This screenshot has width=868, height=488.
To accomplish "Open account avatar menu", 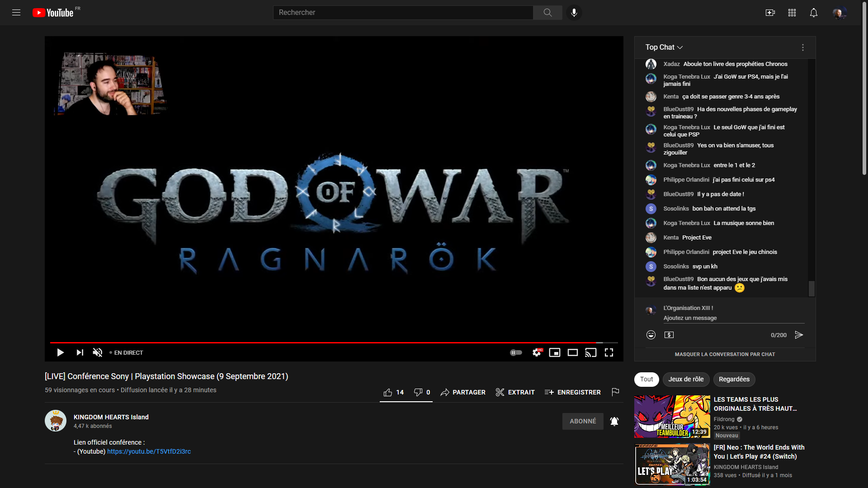I will pyautogui.click(x=840, y=13).
